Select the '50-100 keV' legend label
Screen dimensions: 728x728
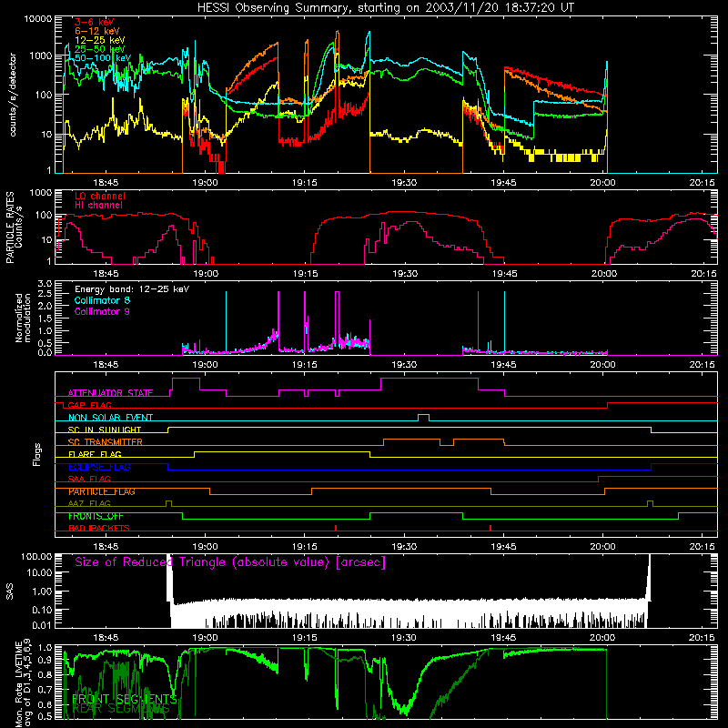[102, 58]
